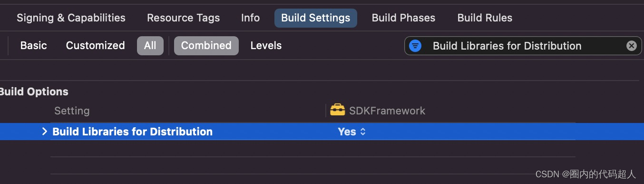Open the Resource Tags tab
Viewport: 644px width, 184px height.
(x=183, y=18)
